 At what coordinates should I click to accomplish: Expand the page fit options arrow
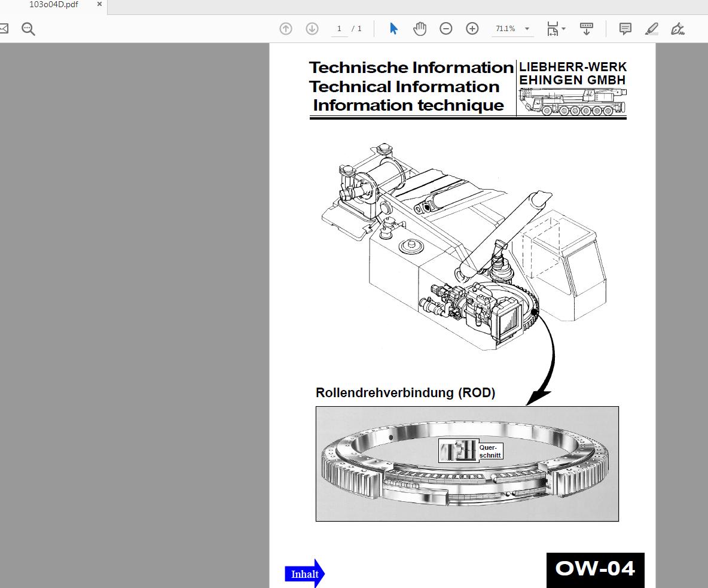pyautogui.click(x=563, y=29)
